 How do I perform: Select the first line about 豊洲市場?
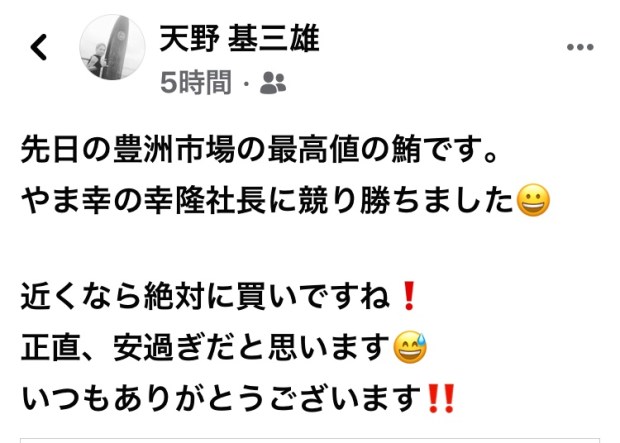point(259,150)
